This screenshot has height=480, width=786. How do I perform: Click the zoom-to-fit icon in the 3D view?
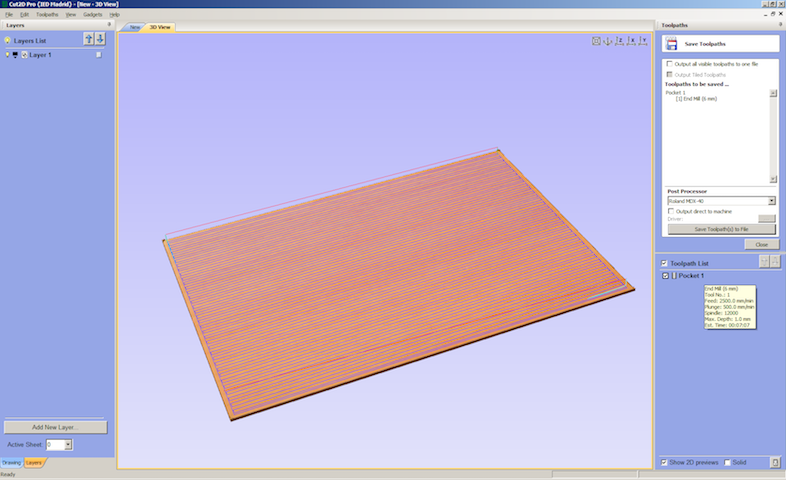point(596,41)
